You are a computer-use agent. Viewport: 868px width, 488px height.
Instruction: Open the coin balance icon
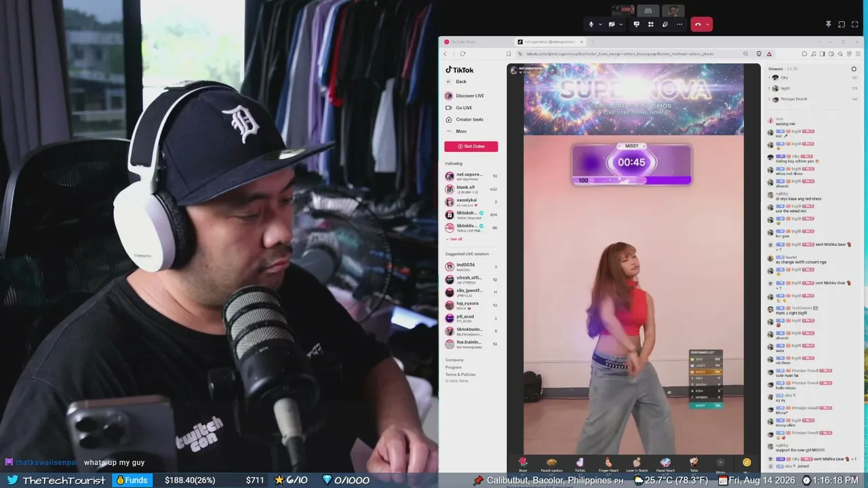pyautogui.click(x=747, y=462)
